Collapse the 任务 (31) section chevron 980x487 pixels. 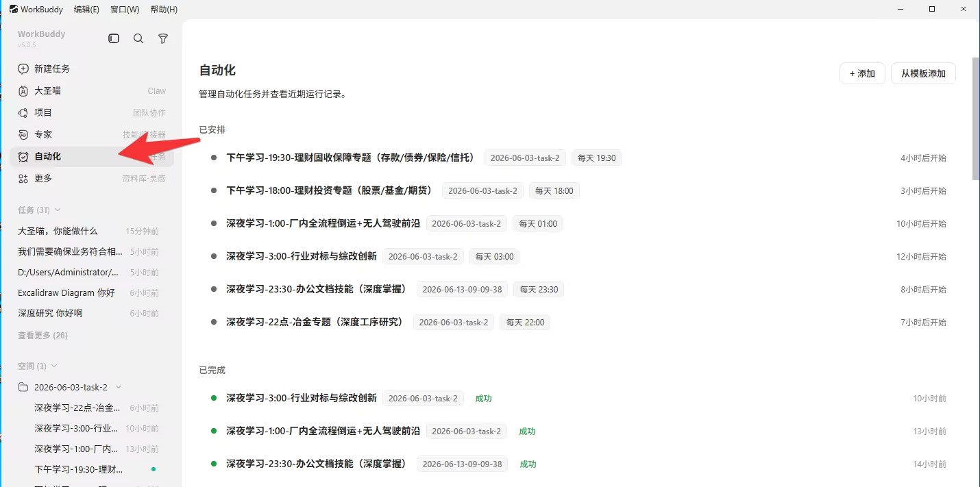(x=58, y=210)
